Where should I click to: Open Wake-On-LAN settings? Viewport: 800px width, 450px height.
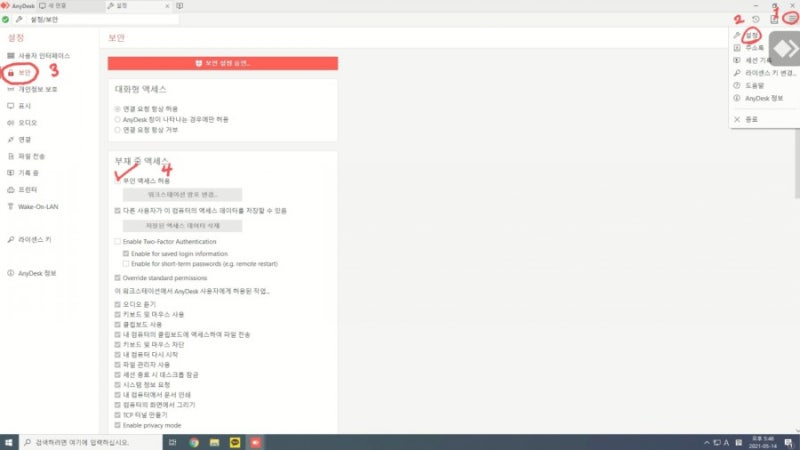(x=33, y=207)
